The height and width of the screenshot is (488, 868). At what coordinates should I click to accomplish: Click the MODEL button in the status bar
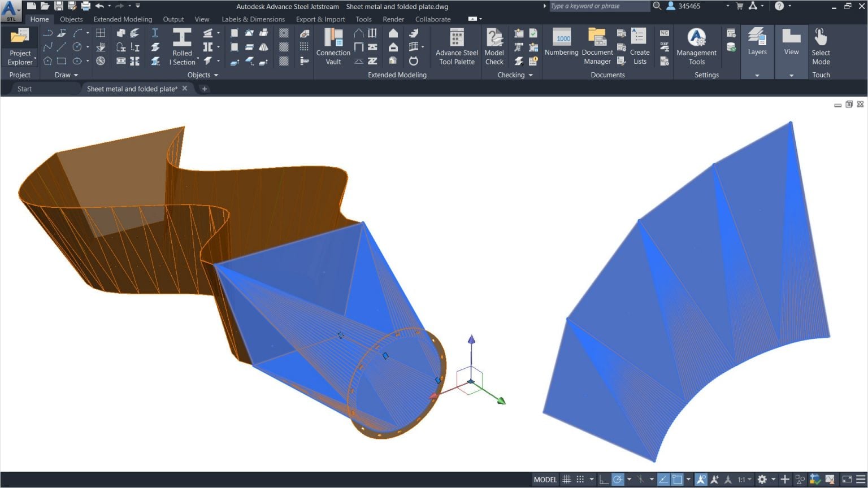coord(544,479)
